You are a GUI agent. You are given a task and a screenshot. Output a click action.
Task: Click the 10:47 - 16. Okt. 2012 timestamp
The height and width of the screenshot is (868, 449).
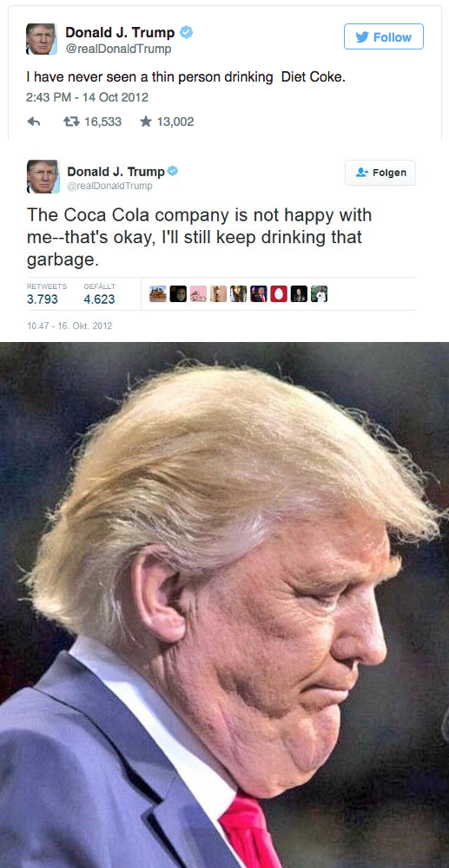[69, 326]
